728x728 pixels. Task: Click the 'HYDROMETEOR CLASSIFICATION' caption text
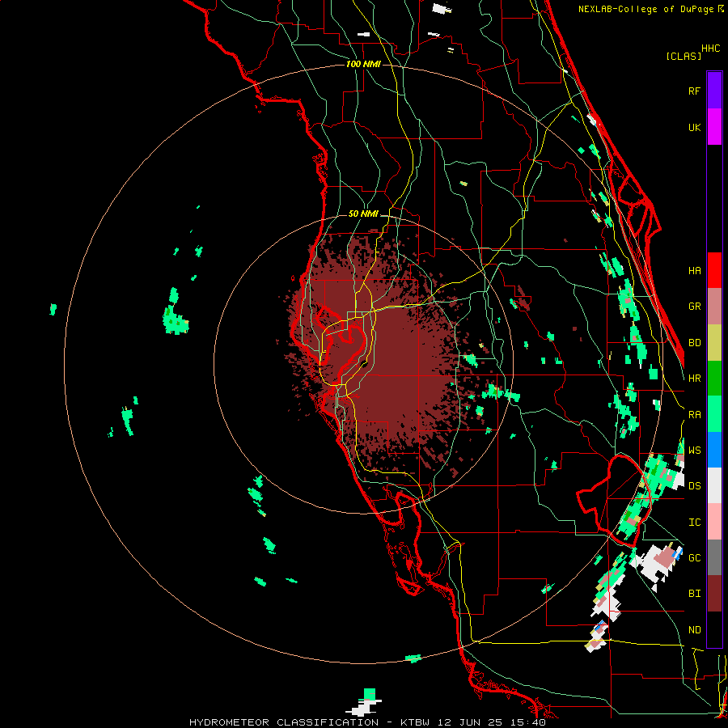pos(284,722)
